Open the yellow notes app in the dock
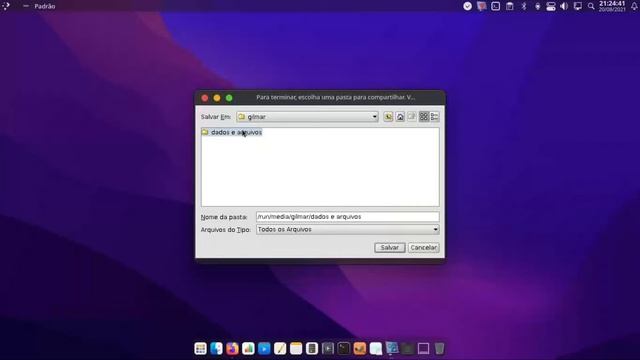Screen dimensions: 640x360 point(296,349)
